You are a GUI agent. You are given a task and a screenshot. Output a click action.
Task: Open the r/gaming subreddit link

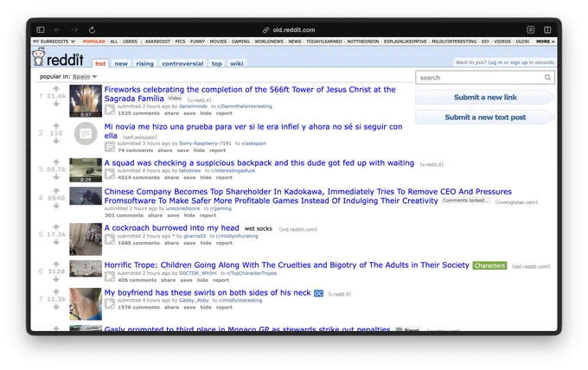(x=220, y=208)
